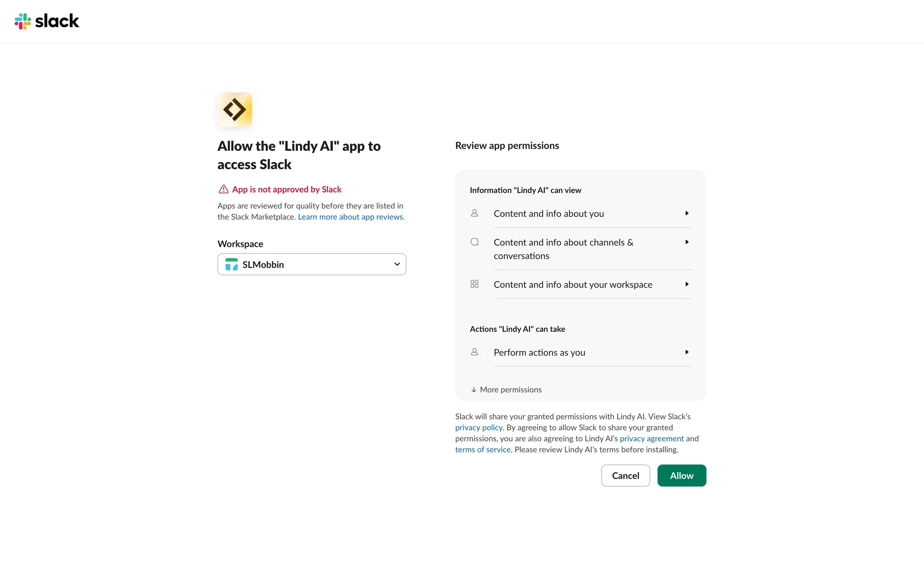Click person icon beside Perform actions as you
Viewport: 924px width, 578px height.
(475, 352)
